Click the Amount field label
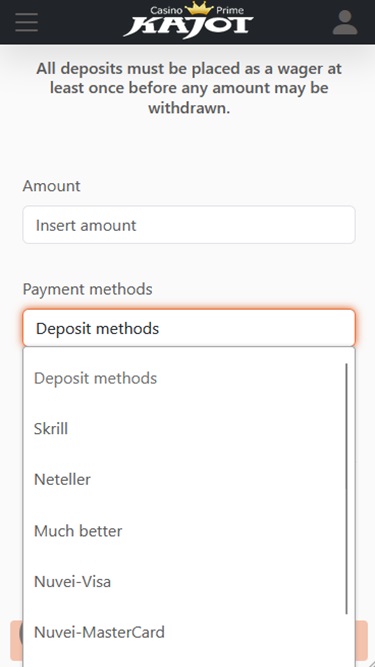The image size is (375, 667). (51, 186)
